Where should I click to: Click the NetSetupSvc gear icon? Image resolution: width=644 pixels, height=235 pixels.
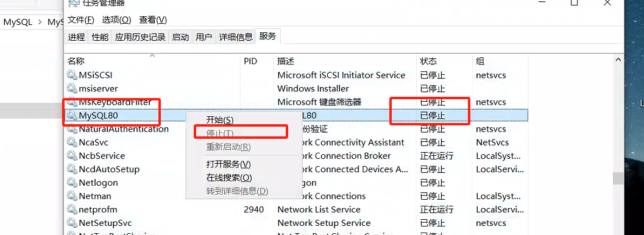[73, 223]
